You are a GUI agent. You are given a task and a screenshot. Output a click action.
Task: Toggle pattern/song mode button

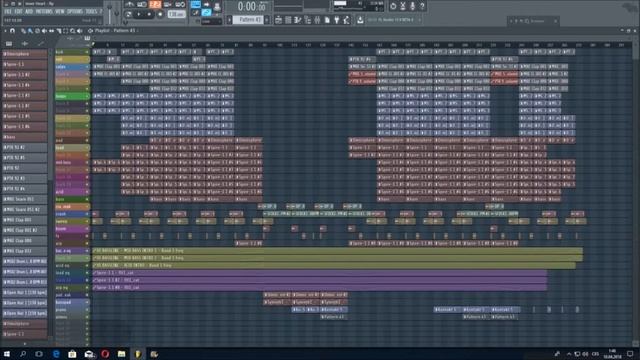[x=129, y=14]
